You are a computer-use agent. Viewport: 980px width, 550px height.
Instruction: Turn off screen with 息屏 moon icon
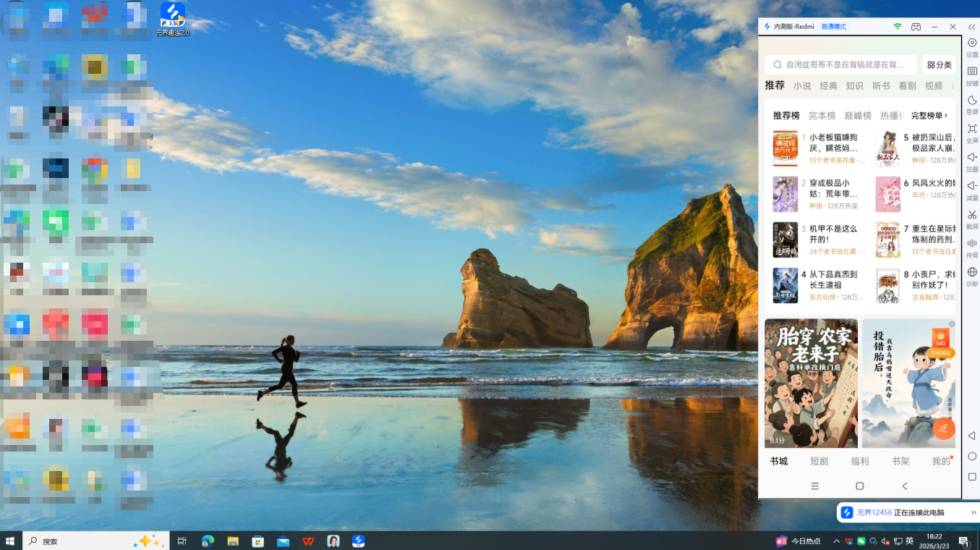point(972,101)
